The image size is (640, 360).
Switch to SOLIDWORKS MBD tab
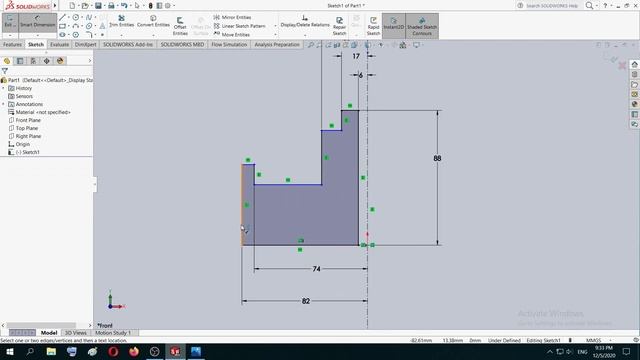182,44
